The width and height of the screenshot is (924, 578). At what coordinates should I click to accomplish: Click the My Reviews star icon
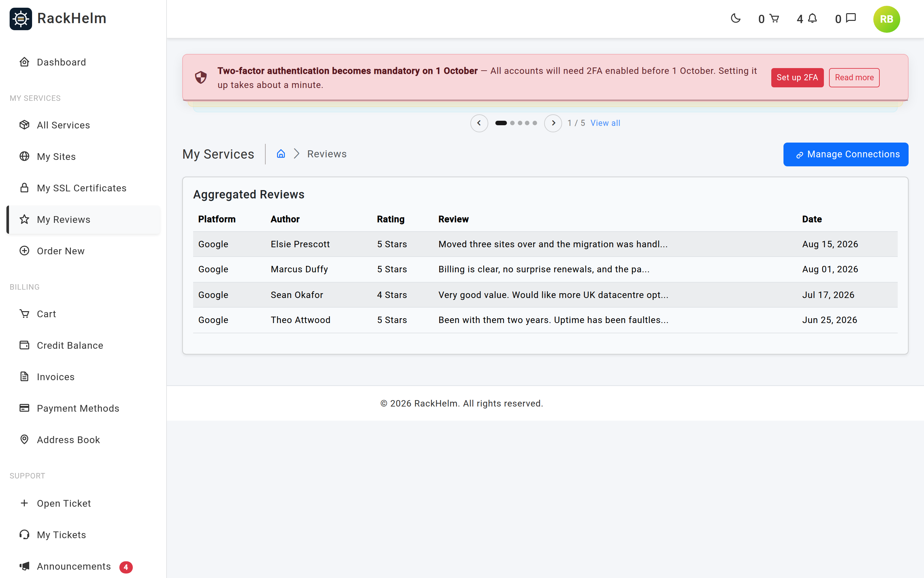[24, 219]
